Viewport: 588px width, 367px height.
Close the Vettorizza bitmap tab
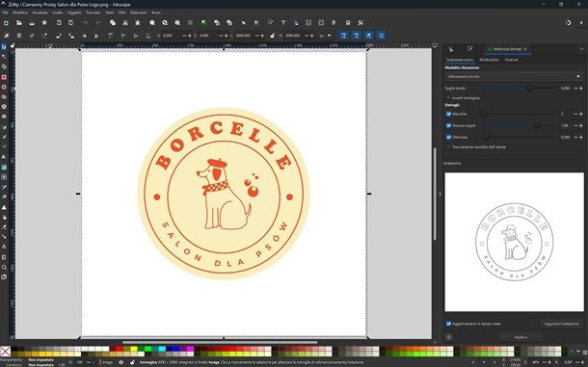[x=525, y=49]
